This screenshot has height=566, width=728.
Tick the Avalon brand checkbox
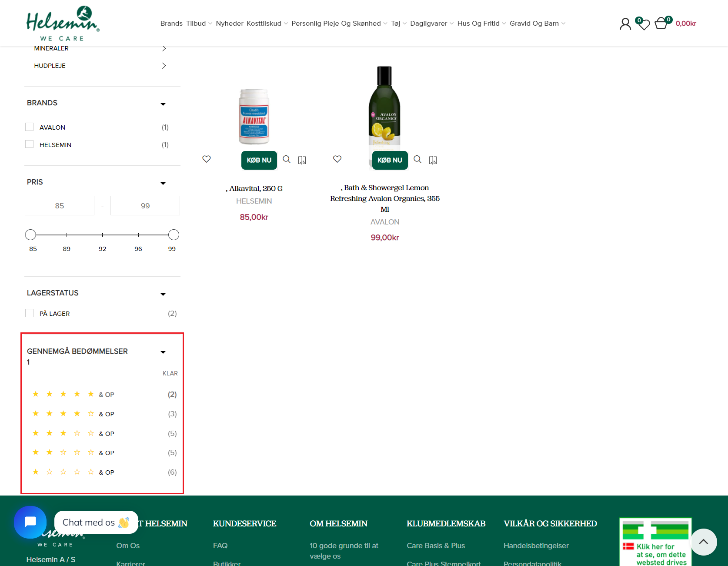point(30,127)
